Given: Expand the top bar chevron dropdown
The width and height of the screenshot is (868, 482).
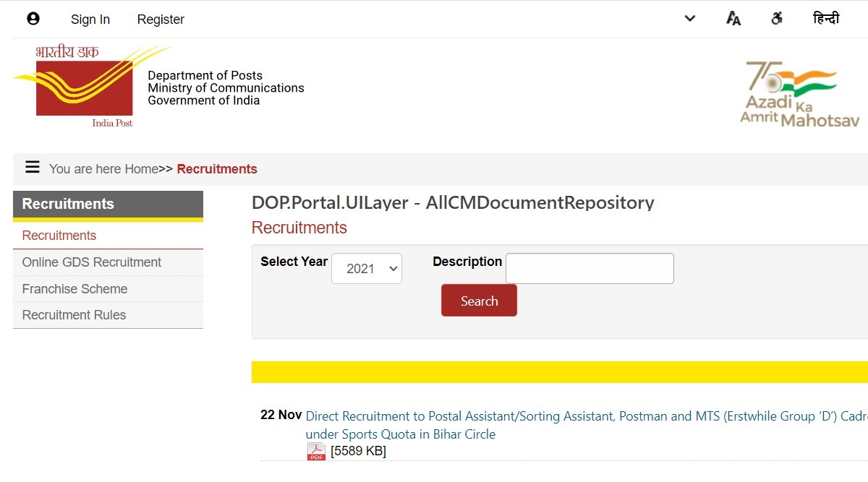Looking at the screenshot, I should [x=690, y=19].
